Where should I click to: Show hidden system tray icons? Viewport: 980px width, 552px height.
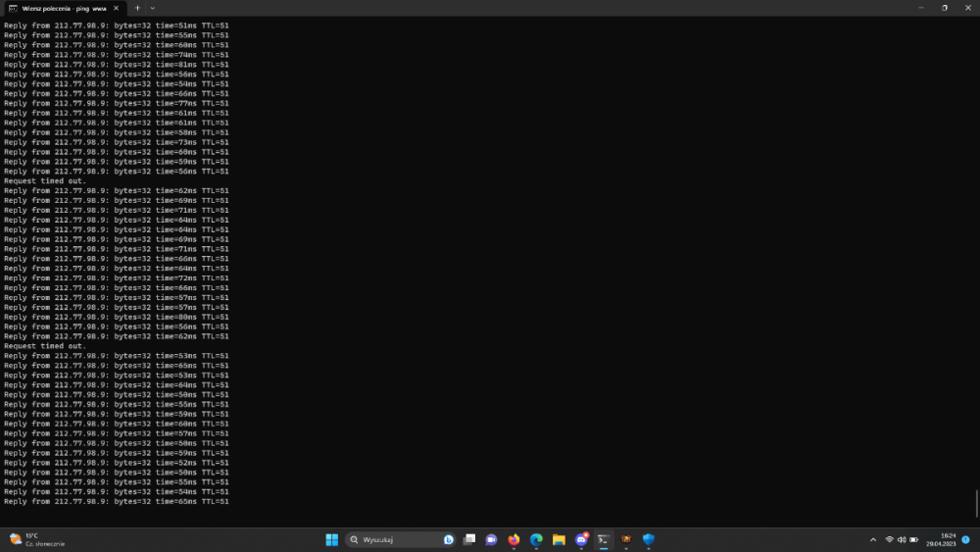click(873, 539)
